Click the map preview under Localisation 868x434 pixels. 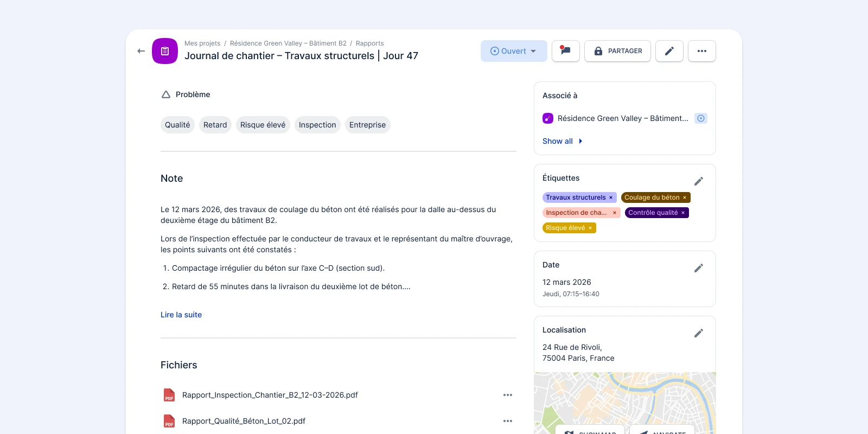[625, 403]
